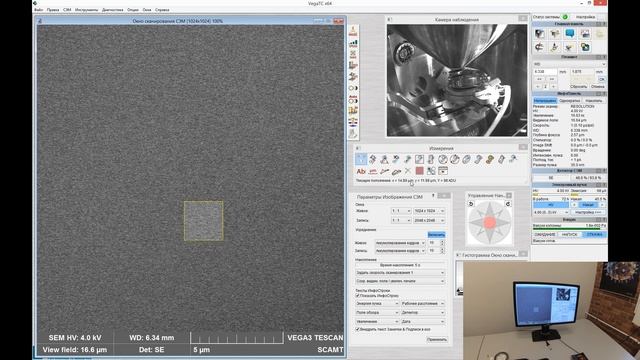Click the Применить button
The width and height of the screenshot is (640, 360).
[436, 340]
